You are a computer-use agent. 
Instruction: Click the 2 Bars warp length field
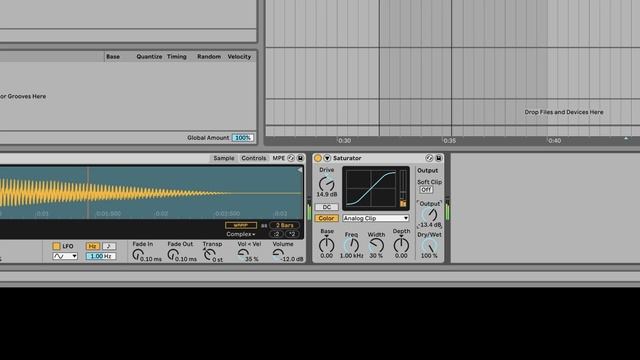pos(284,225)
